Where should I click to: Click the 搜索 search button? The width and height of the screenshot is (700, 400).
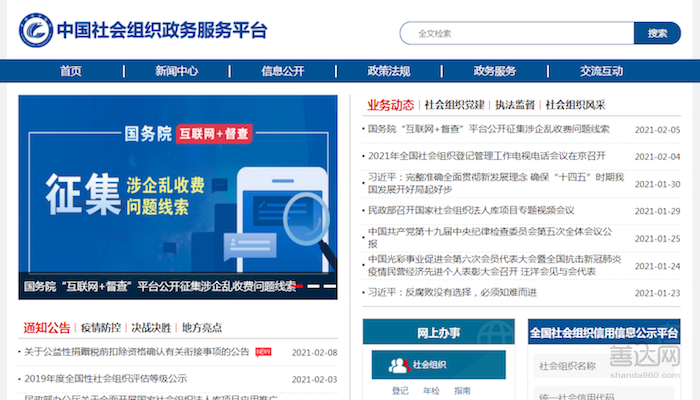pos(657,33)
